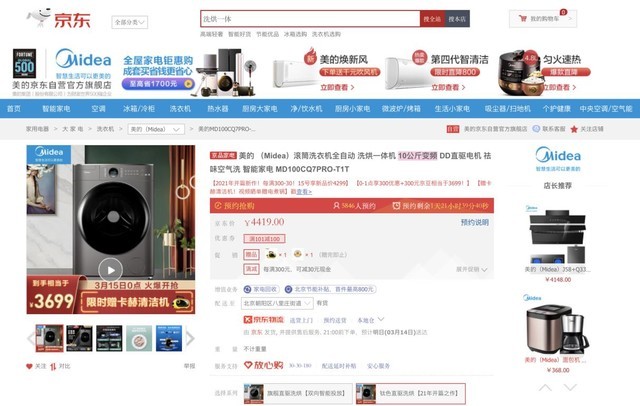Expand the delivery address 北京朝阳区 dropdown

click(278, 303)
